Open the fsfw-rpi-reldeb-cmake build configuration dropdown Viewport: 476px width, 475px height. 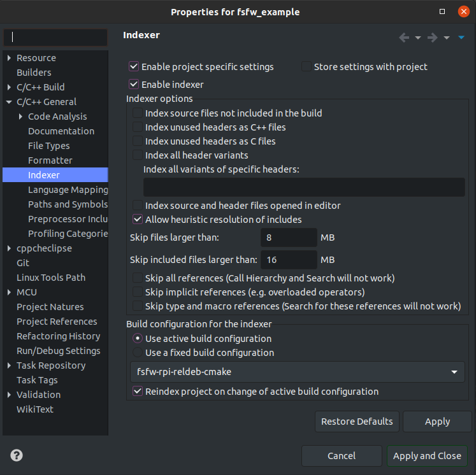[x=298, y=372]
